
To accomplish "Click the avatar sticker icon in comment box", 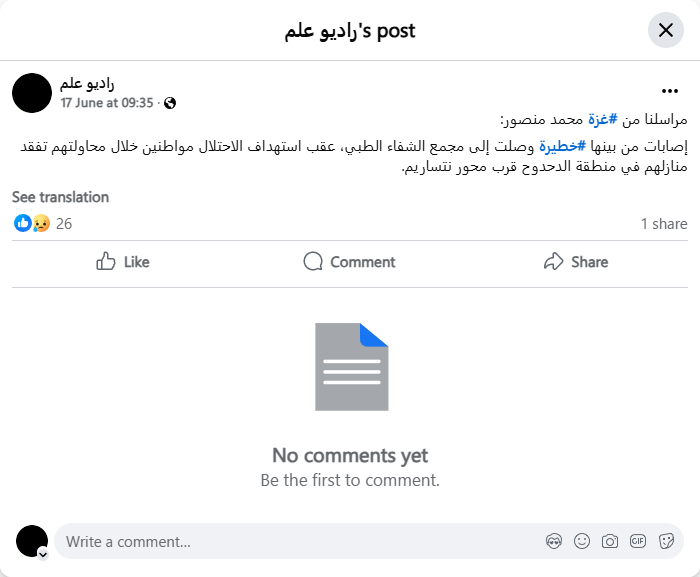I will pyautogui.click(x=554, y=541).
